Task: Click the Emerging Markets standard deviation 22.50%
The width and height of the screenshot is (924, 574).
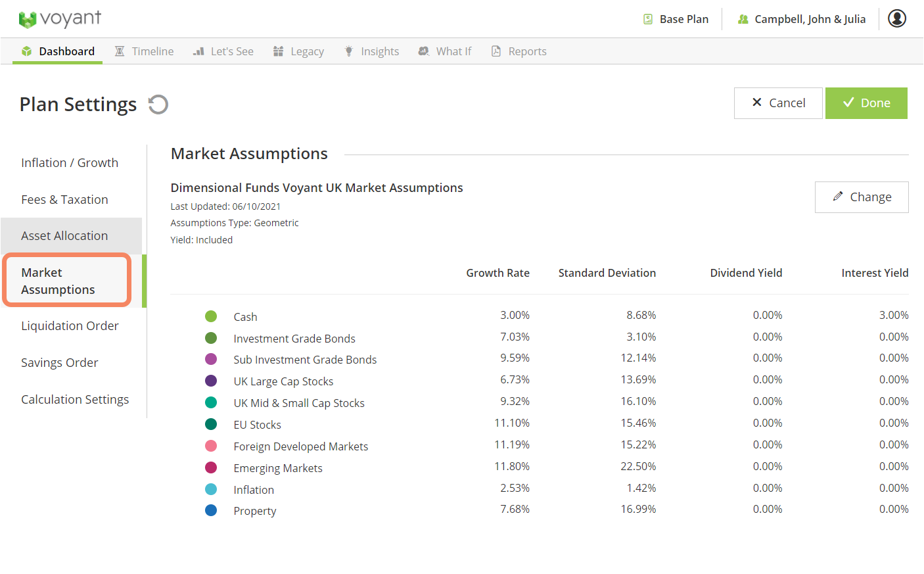Action: [638, 466]
